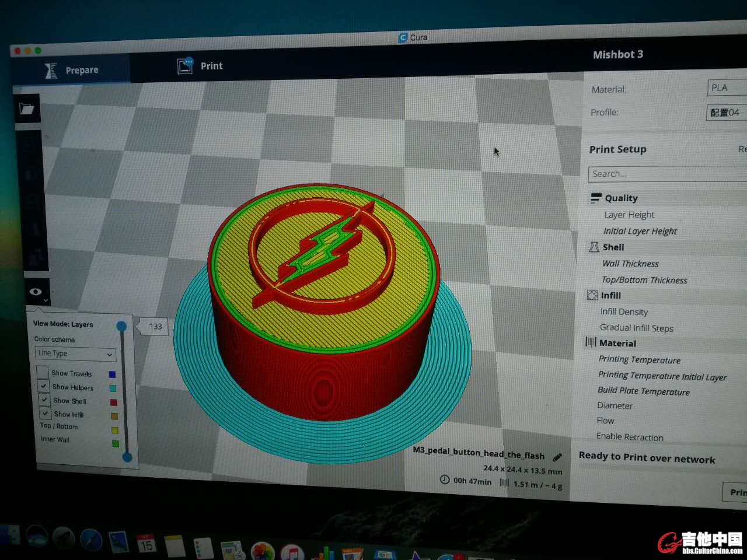Click the lower handle of the layer slider
This screenshot has height=560, width=747.
pyautogui.click(x=127, y=457)
